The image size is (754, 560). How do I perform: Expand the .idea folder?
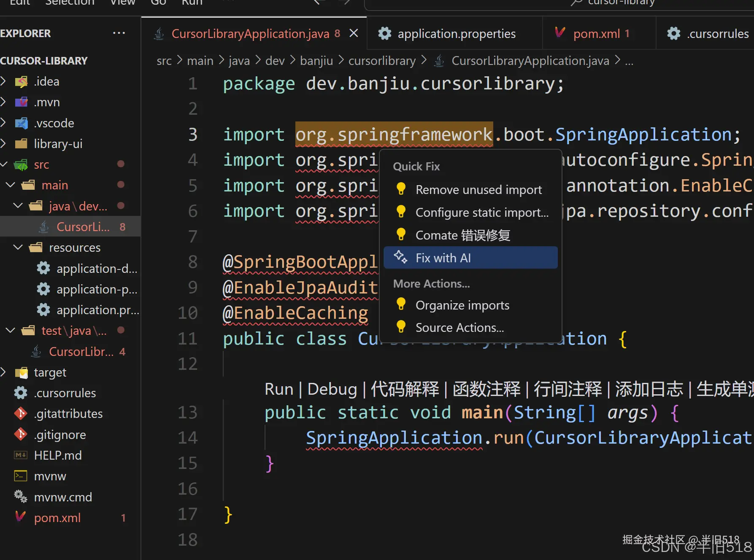pyautogui.click(x=3, y=81)
